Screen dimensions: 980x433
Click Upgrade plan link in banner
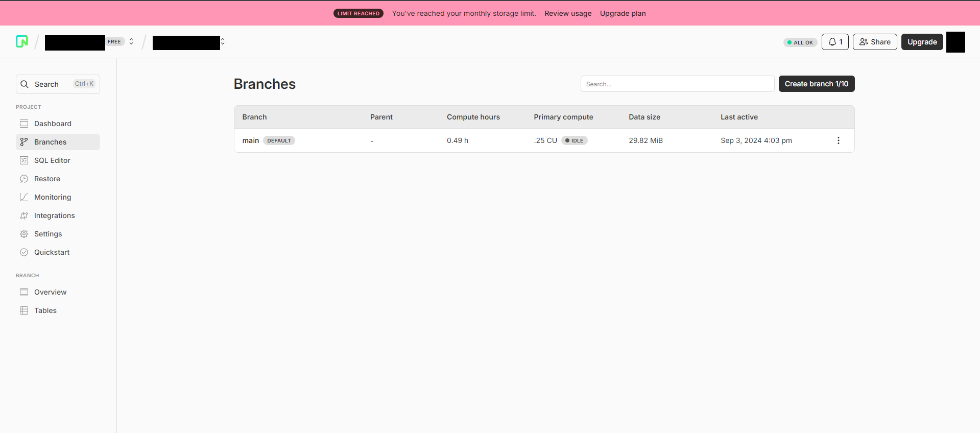623,13
